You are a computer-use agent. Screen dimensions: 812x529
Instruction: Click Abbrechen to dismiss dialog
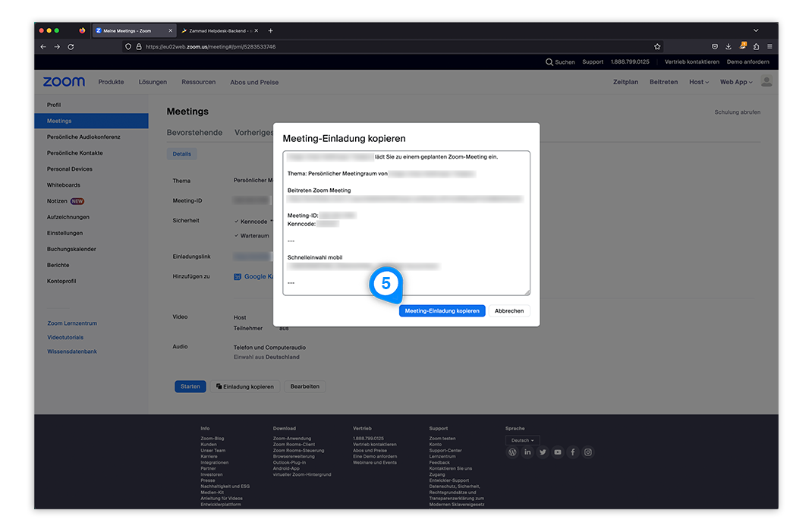click(509, 311)
